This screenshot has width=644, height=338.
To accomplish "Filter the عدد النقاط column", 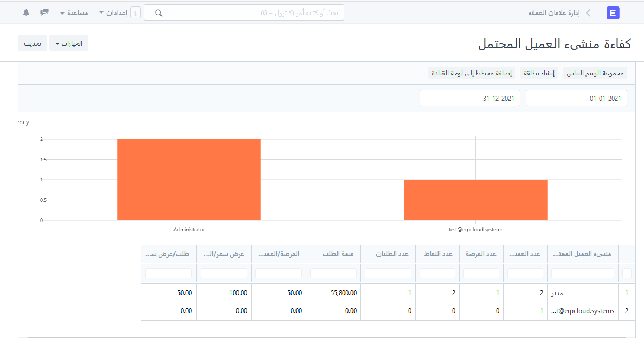I will (x=437, y=273).
